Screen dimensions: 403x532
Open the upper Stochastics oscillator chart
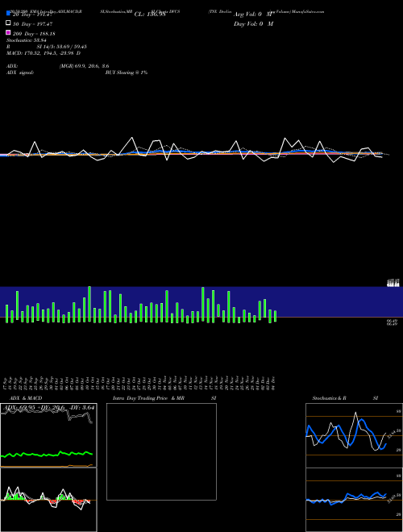(x=354, y=435)
